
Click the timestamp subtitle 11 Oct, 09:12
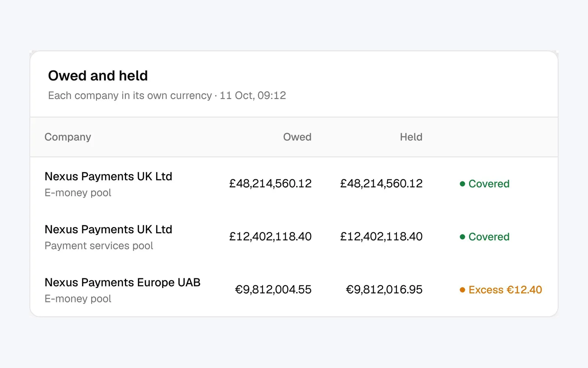[x=253, y=96]
